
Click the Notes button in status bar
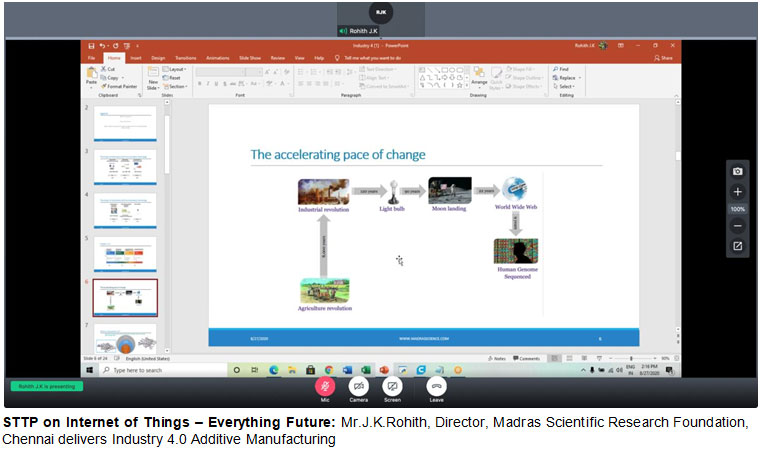[x=498, y=358]
